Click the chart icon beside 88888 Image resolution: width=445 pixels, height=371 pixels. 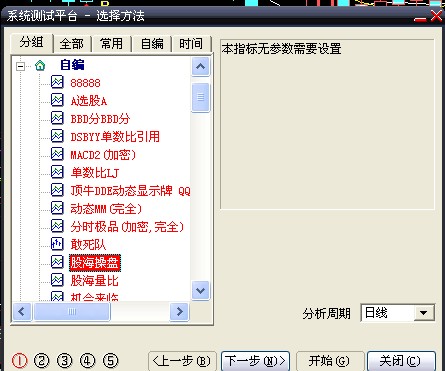(x=57, y=82)
